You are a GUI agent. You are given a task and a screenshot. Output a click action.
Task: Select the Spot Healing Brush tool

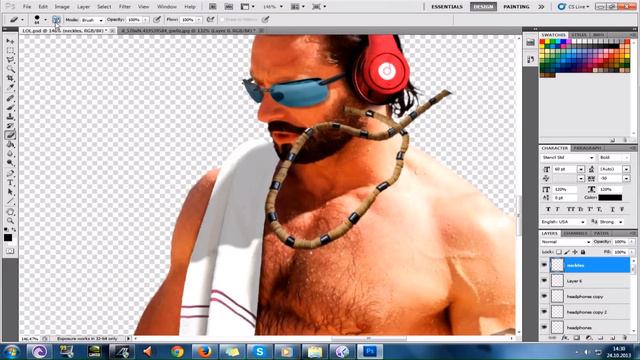point(10,98)
